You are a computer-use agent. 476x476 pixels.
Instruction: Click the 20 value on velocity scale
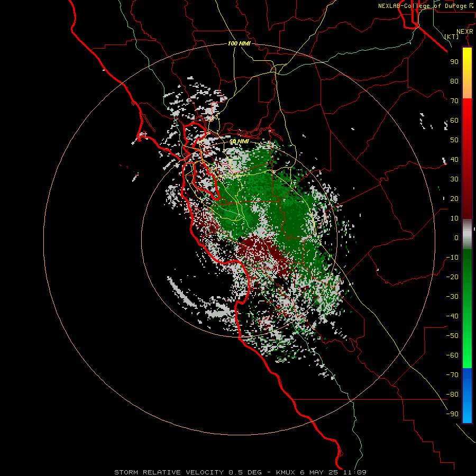click(454, 198)
